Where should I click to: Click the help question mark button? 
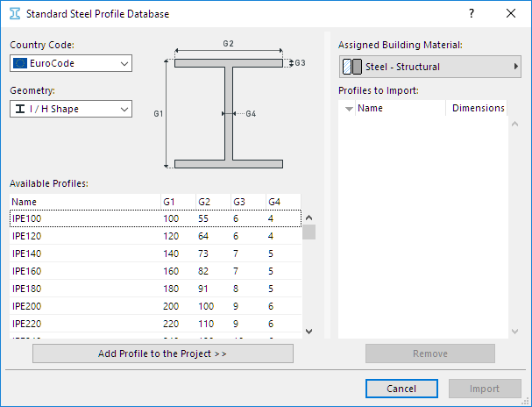pyautogui.click(x=472, y=14)
